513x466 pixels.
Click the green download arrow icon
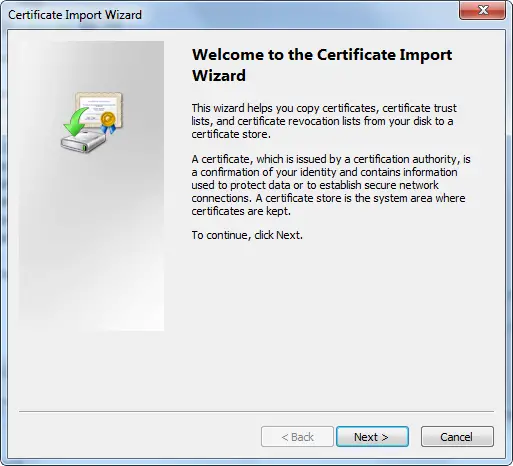76,121
